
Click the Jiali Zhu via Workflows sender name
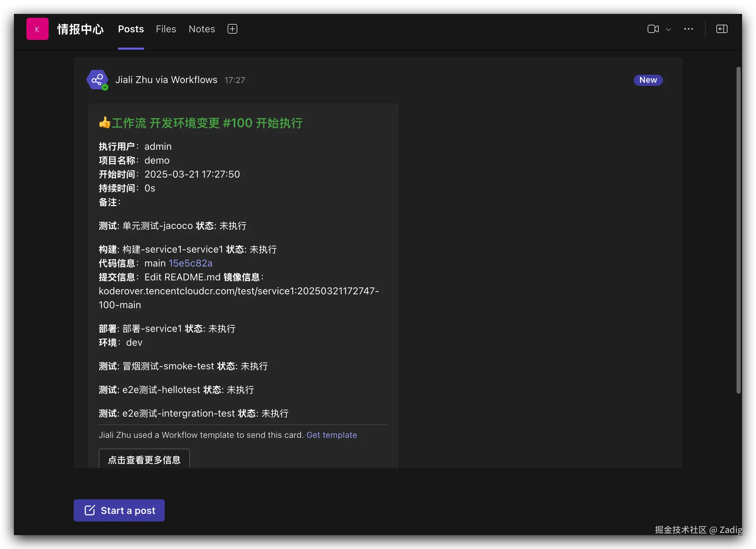166,80
